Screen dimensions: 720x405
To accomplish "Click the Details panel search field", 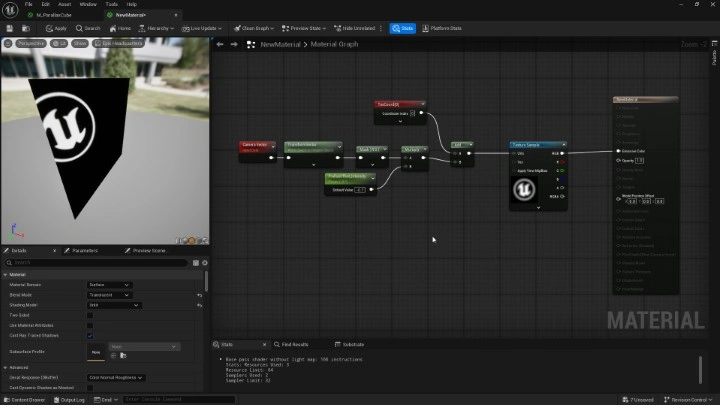I will point(95,262).
